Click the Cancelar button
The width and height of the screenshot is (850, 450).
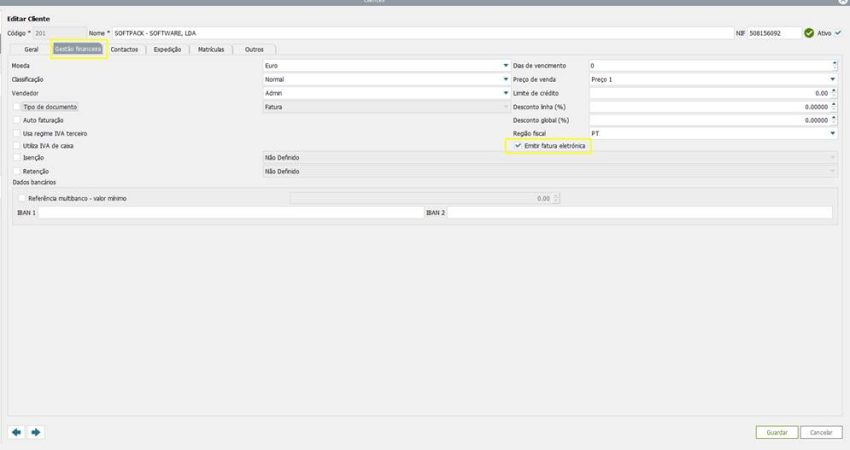(821, 432)
